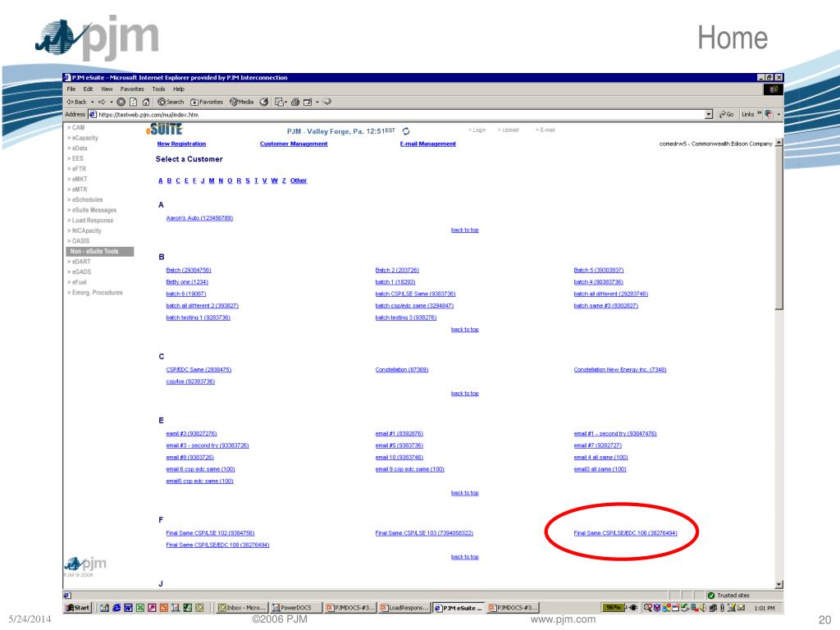Open eCapacity in the left sidebar
Viewport: 840px width, 630px height.
click(x=83, y=138)
